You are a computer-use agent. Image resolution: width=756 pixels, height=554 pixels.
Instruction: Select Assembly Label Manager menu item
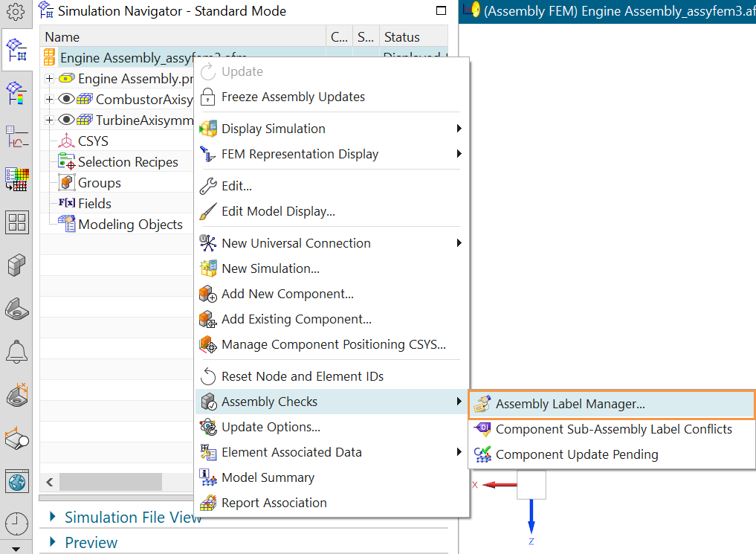570,405
